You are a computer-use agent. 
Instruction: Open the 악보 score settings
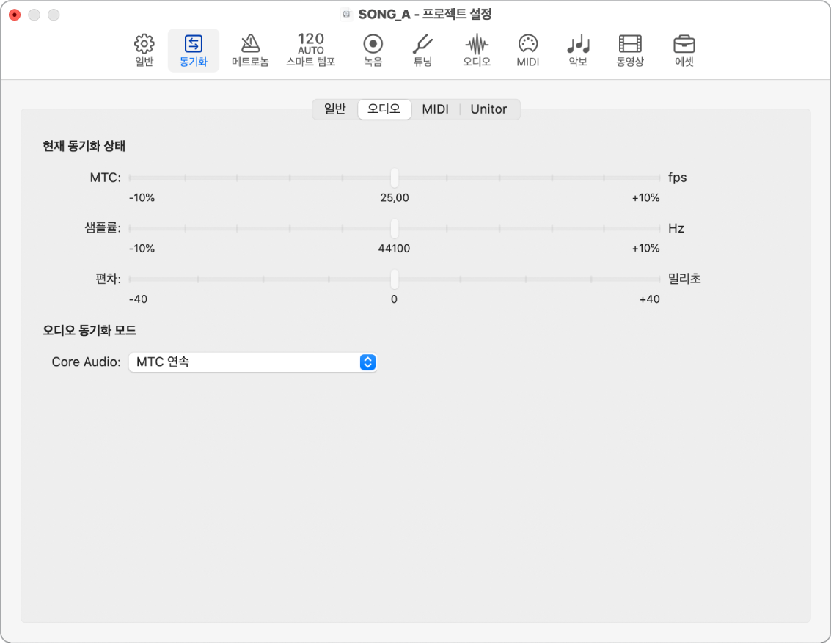point(578,51)
